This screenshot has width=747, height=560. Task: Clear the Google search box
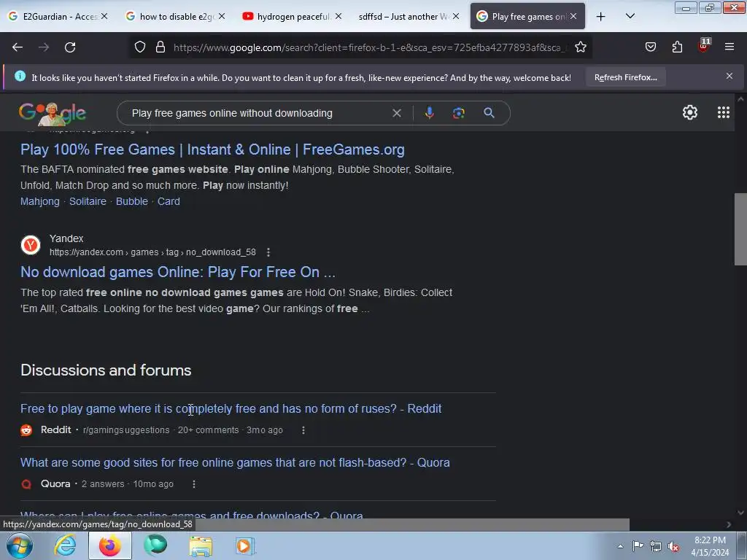(x=396, y=113)
